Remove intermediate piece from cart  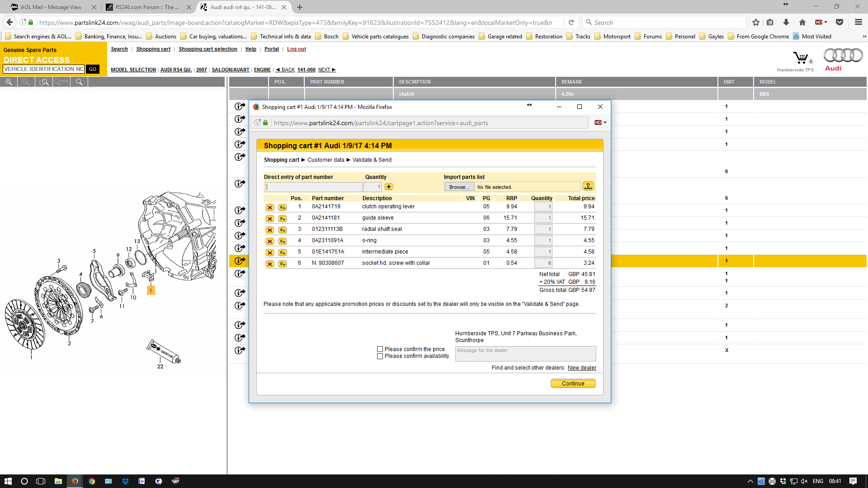click(270, 253)
